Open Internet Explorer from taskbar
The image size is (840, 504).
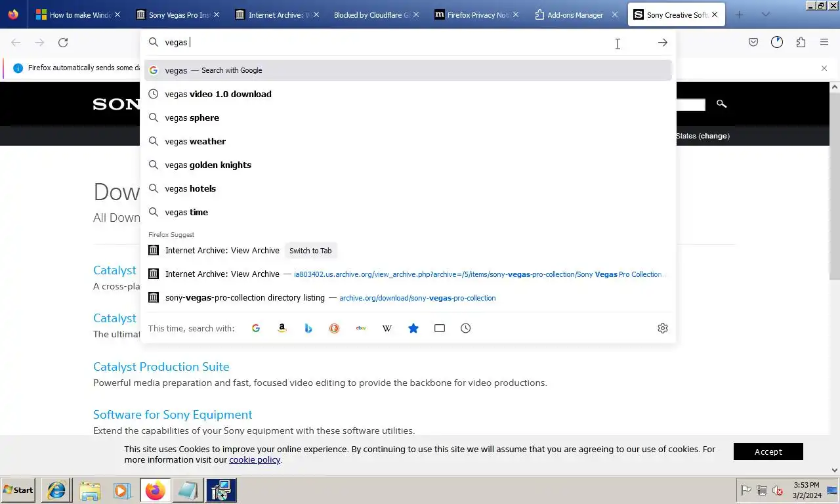(x=56, y=490)
